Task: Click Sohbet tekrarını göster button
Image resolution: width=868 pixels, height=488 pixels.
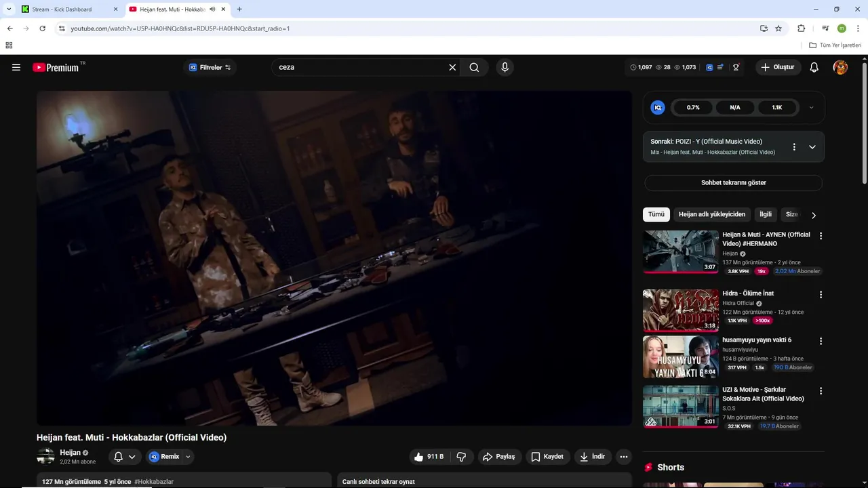Action: pyautogui.click(x=733, y=182)
